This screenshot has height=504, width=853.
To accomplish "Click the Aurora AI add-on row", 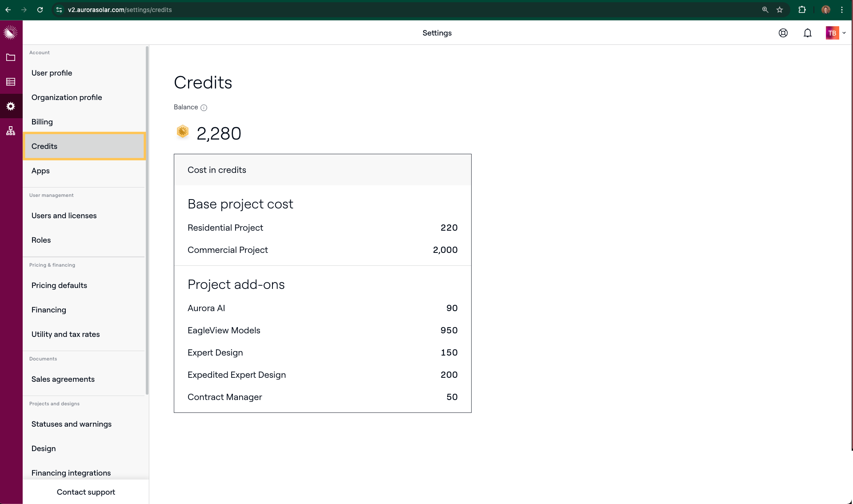I will pos(322,308).
